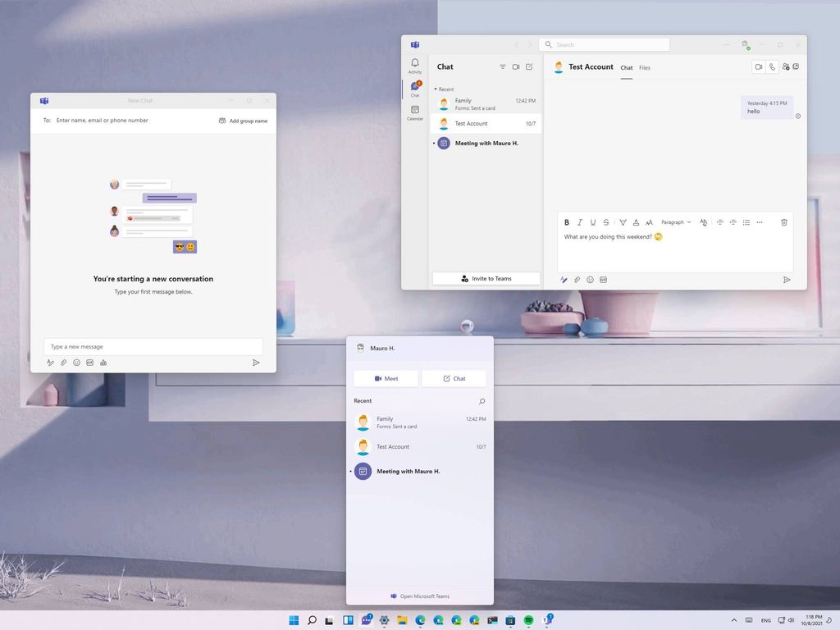Image resolution: width=840 pixels, height=630 pixels.
Task: Switch to the Files tab of Test Account
Action: pyautogui.click(x=645, y=68)
